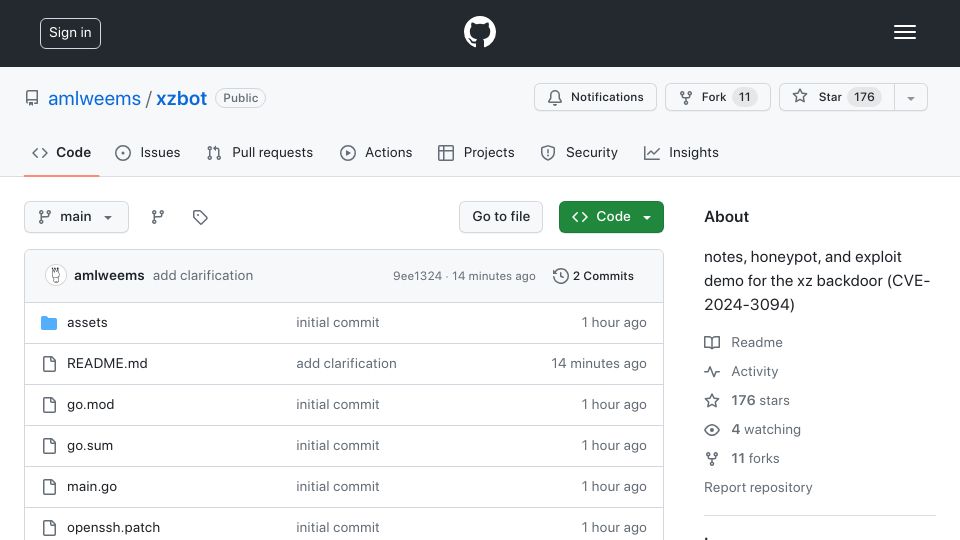960x540 pixels.
Task: Click the file icon beside README.md
Action: [x=49, y=364]
